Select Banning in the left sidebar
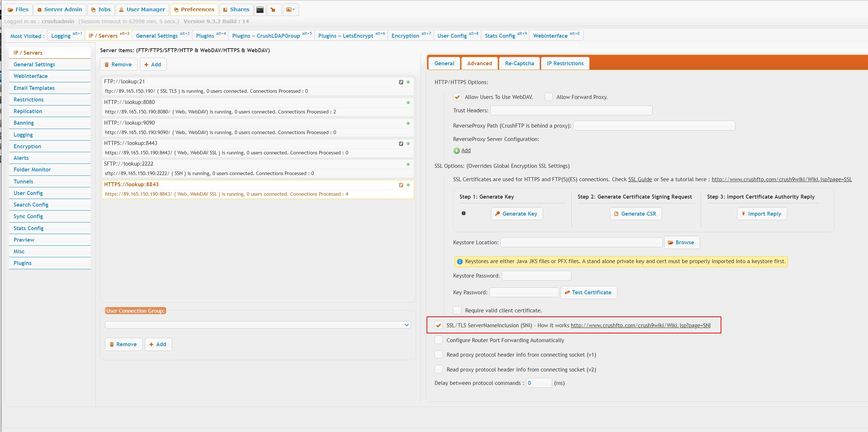868x432 pixels. click(x=50, y=123)
